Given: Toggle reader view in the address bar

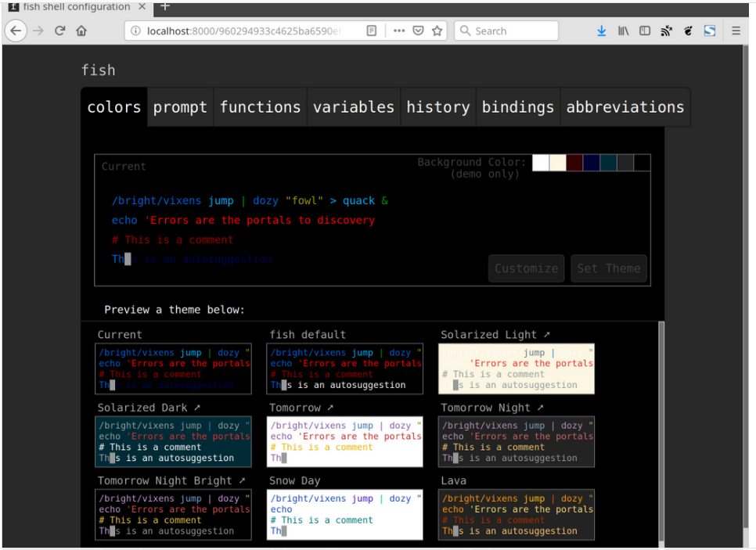Looking at the screenshot, I should [x=372, y=31].
